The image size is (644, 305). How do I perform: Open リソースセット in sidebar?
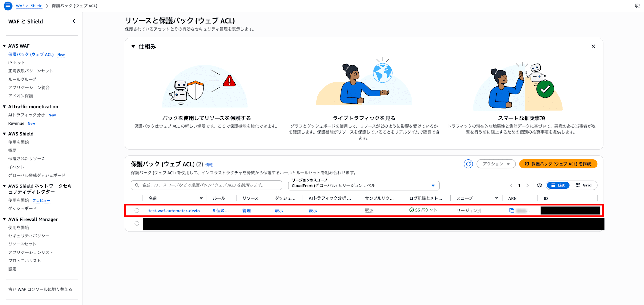pos(22,244)
